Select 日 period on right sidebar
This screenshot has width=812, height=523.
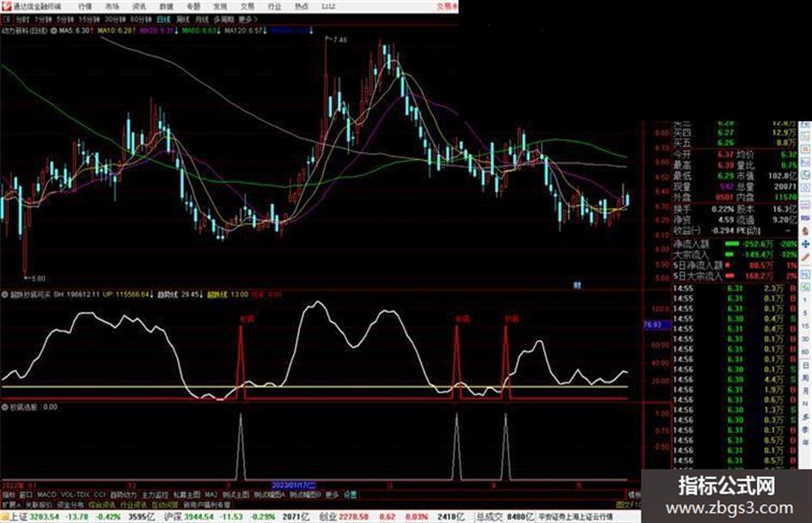point(805,366)
